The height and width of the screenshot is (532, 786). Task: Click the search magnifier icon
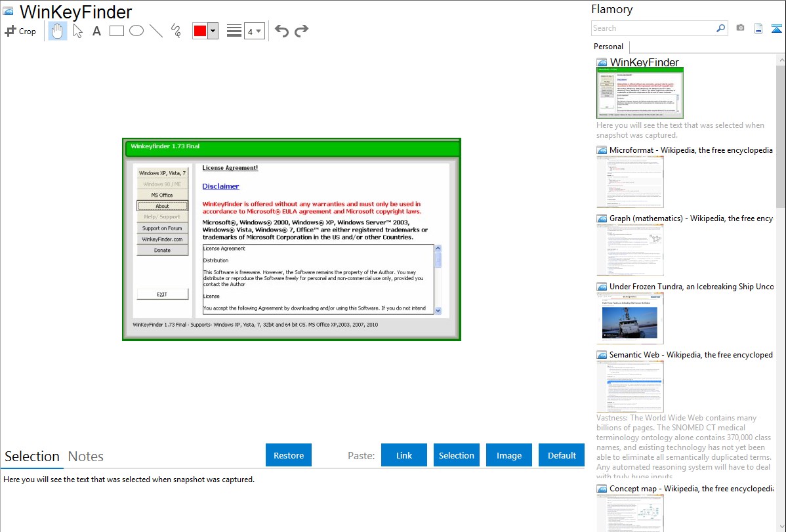pyautogui.click(x=721, y=28)
